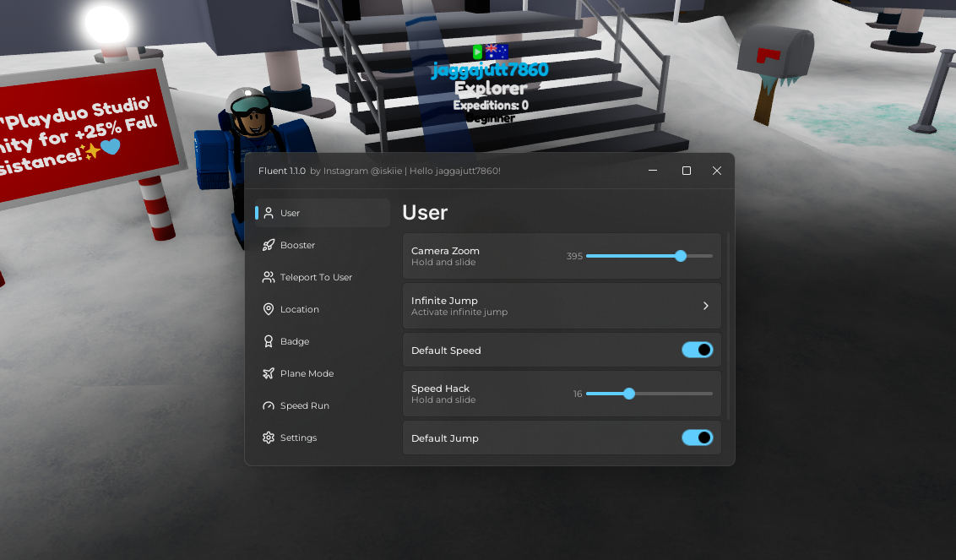Click the Camera Zoom slider knob
The height and width of the screenshot is (560, 956).
pyautogui.click(x=681, y=256)
